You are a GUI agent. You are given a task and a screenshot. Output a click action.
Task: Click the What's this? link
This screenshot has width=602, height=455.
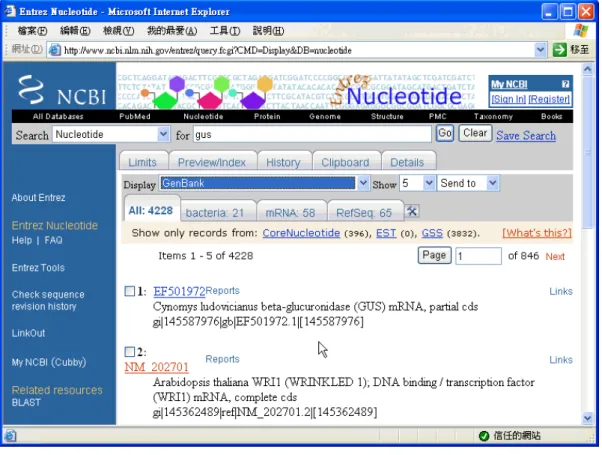click(x=537, y=233)
